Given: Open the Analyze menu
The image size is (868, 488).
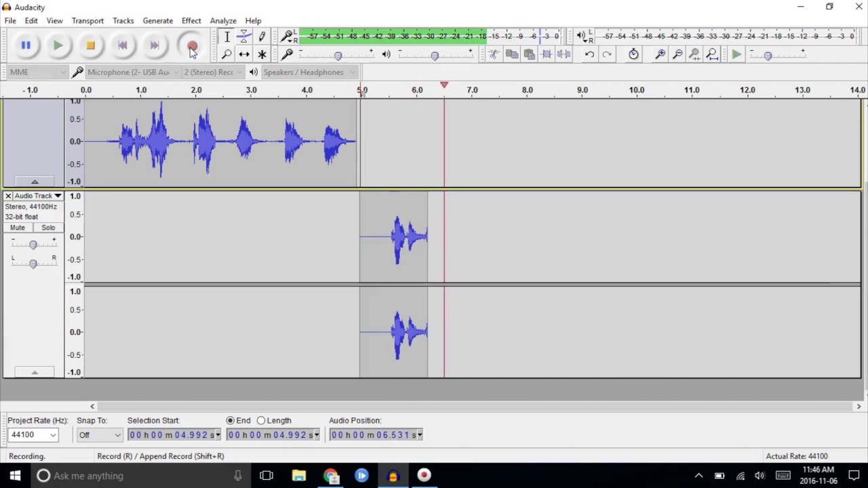Looking at the screenshot, I should click(x=223, y=21).
